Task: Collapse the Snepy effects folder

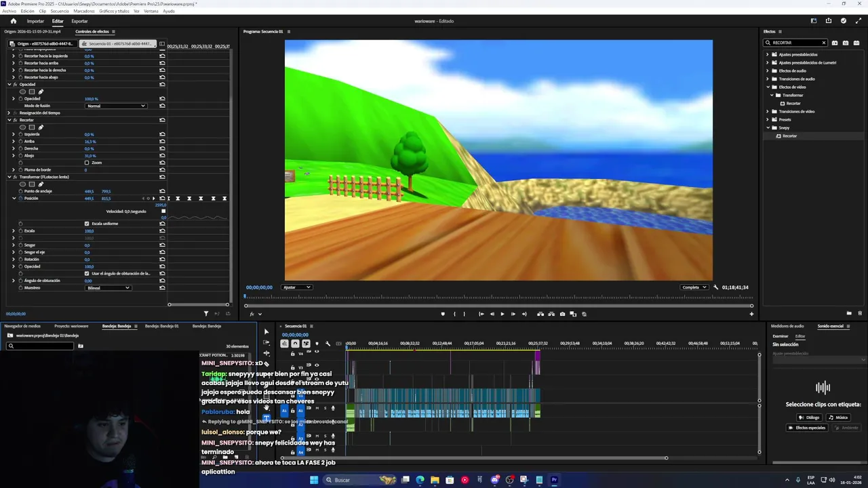Action: tap(768, 127)
